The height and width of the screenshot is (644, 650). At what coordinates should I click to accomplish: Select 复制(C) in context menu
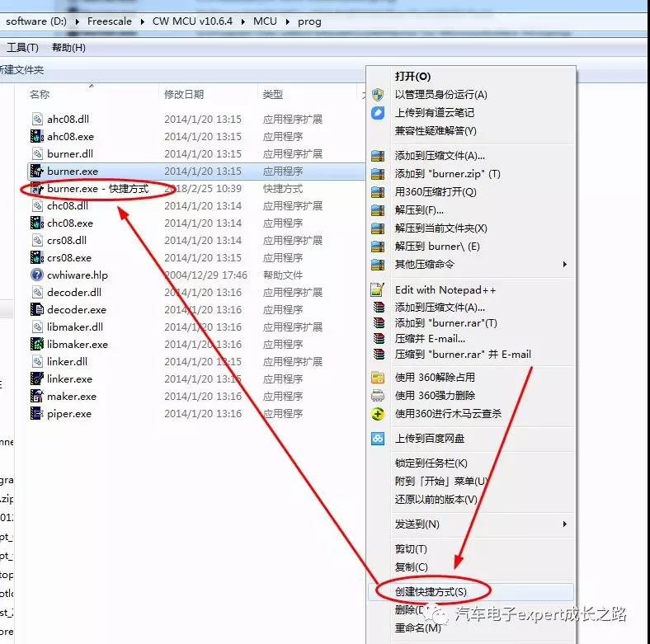coord(411,567)
